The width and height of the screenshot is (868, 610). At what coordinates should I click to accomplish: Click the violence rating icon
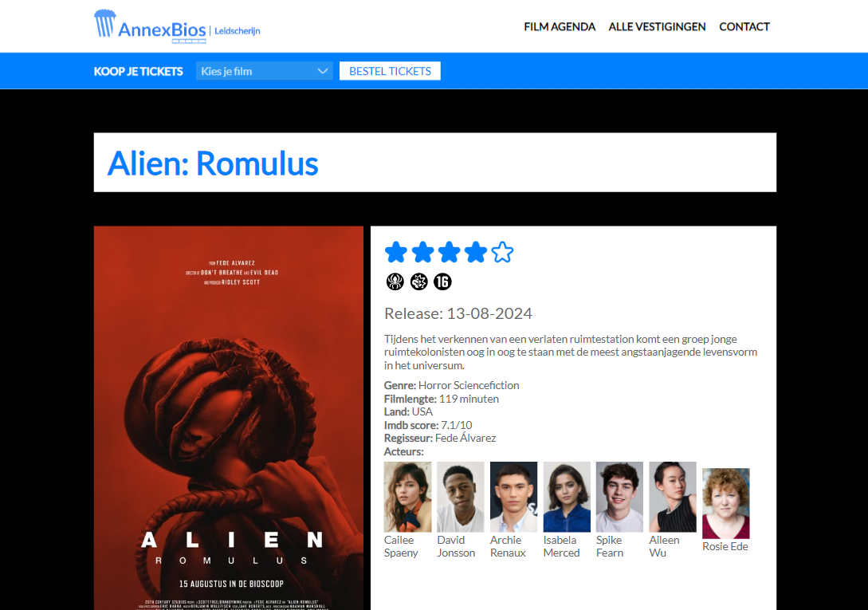click(x=419, y=282)
